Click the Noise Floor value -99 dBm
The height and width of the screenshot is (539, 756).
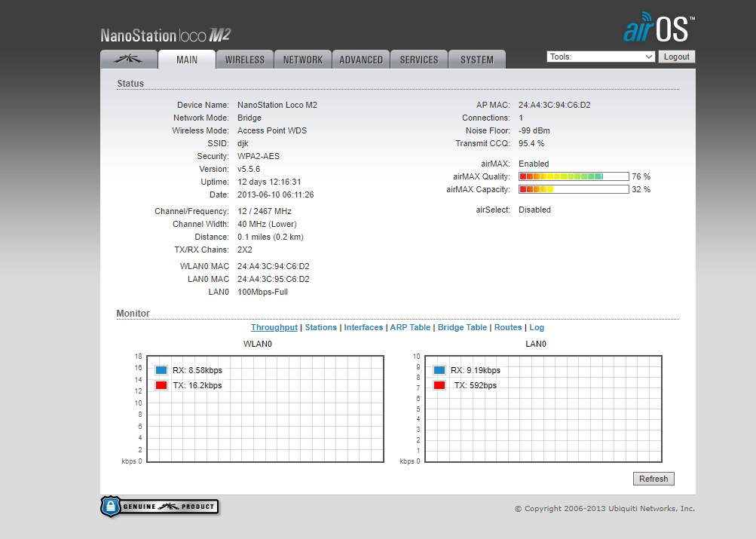[x=534, y=130]
